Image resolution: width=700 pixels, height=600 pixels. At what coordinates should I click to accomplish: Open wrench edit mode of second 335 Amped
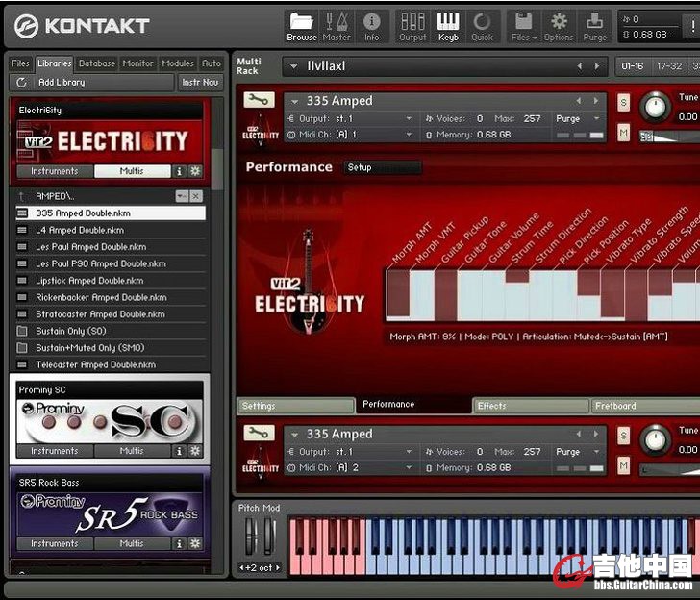[x=259, y=432]
